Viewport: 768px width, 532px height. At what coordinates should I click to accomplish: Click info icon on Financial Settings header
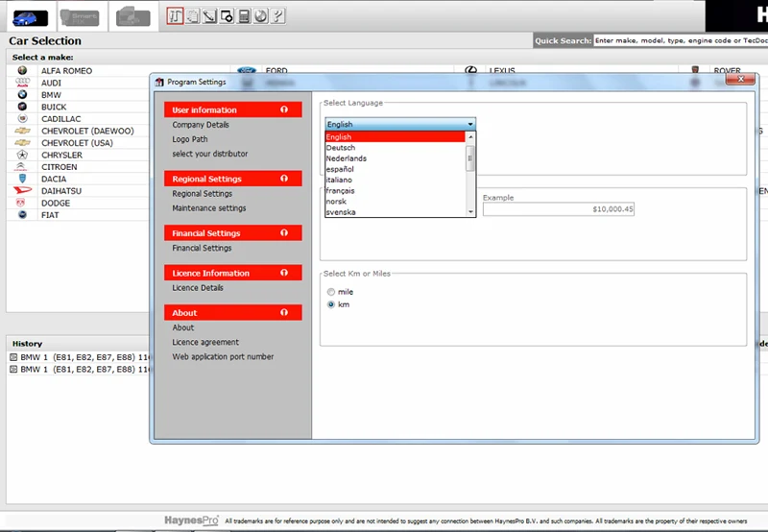click(284, 233)
